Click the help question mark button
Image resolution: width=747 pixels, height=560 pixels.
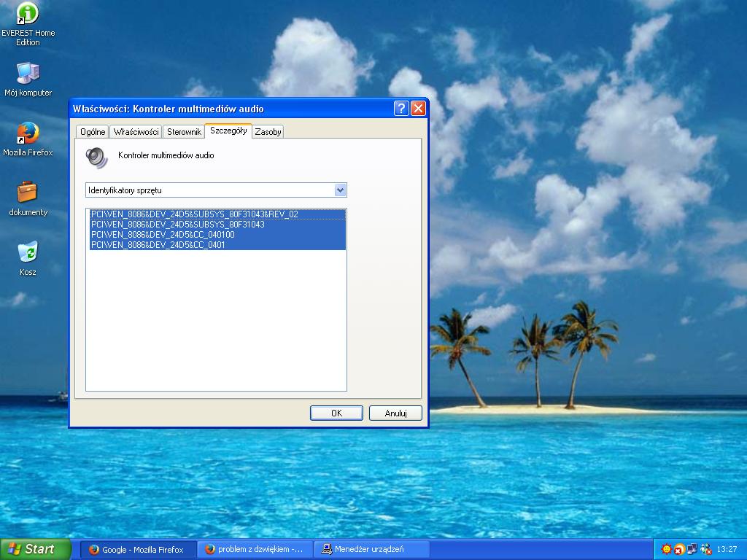point(401,109)
